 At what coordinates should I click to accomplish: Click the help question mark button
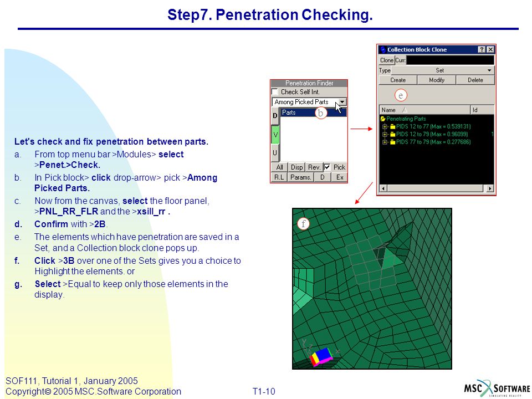[482, 49]
